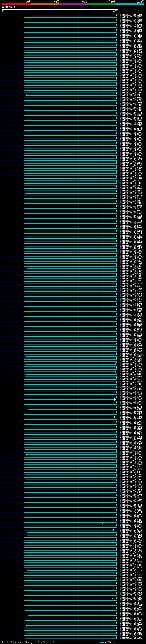Select label UniRef100_Q5CQU9

pos(131,638)
